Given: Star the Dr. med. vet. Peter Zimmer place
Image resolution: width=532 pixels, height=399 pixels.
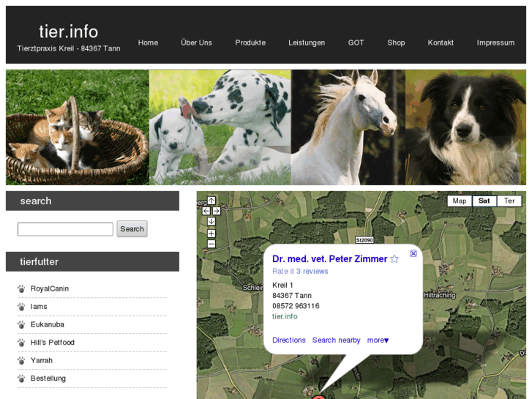Looking at the screenshot, I should click(x=394, y=259).
